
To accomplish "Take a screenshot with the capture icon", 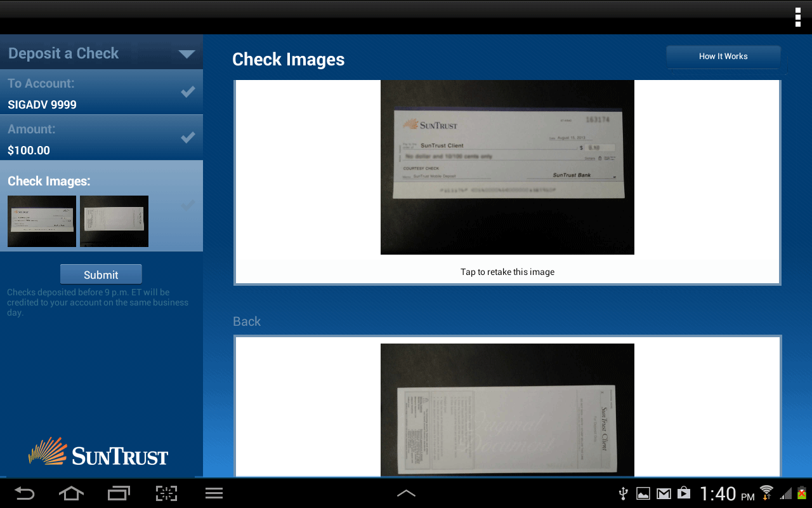I will 166,493.
